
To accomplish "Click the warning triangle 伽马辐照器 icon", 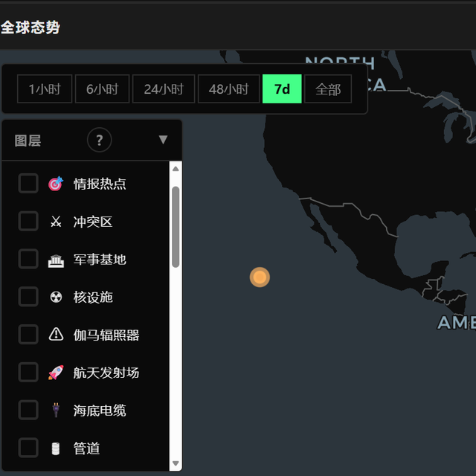I will click(56, 335).
